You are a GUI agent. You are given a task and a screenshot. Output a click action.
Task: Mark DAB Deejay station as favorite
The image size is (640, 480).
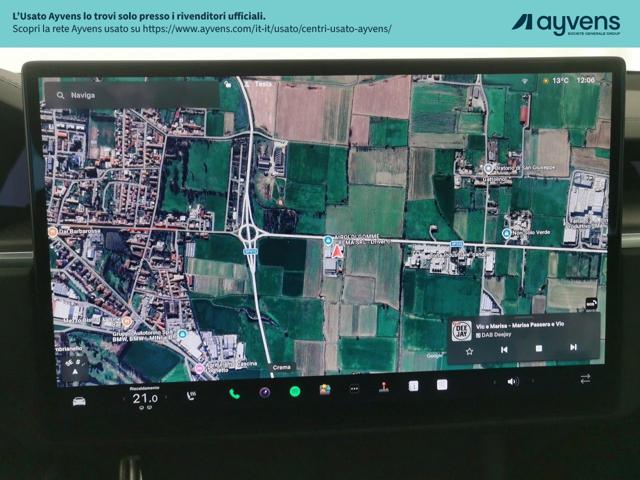[x=470, y=351]
